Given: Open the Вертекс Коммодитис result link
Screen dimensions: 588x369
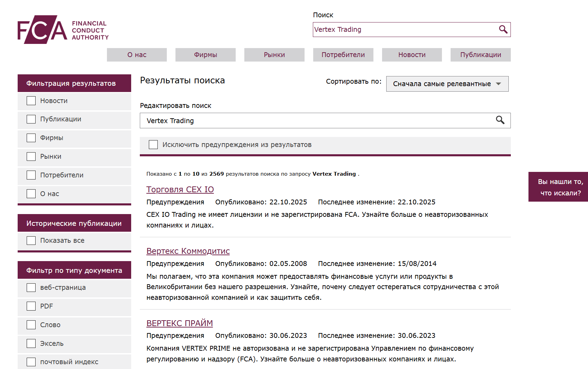Looking at the screenshot, I should tap(188, 251).
